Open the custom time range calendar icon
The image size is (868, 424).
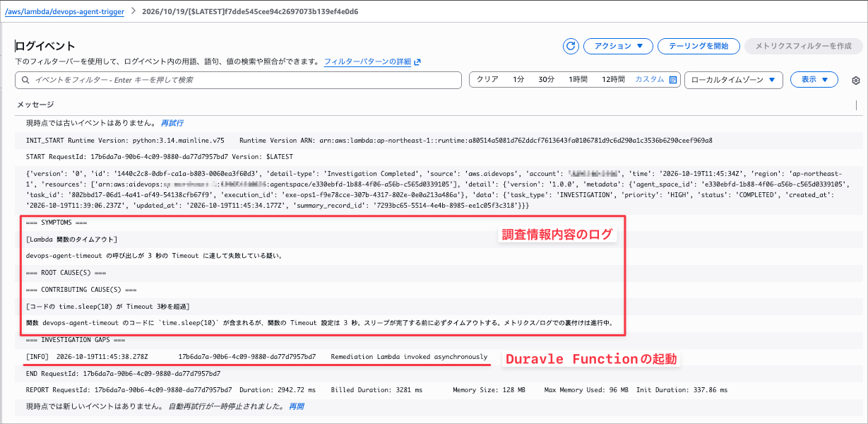(x=673, y=80)
